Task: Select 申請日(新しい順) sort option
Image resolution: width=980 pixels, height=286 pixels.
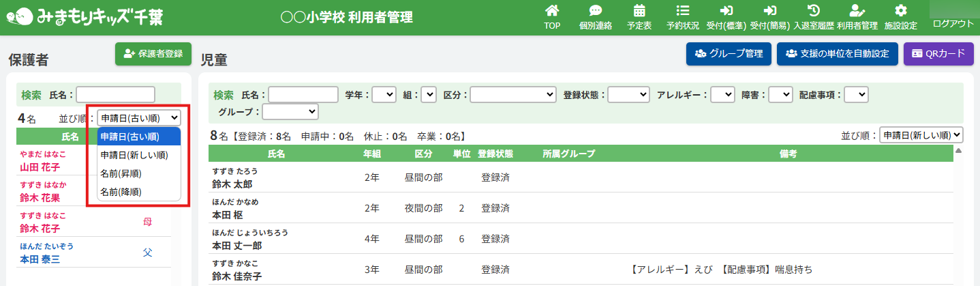Action: click(x=134, y=155)
